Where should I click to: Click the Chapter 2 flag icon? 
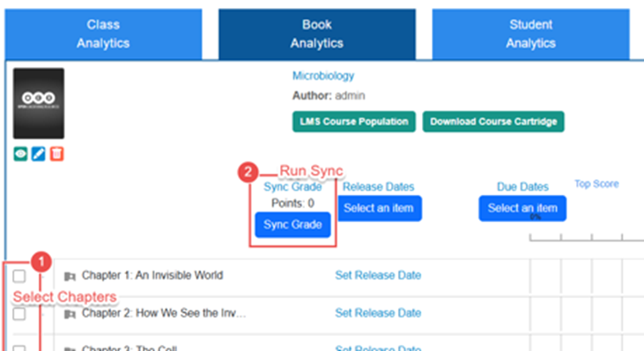pyautogui.click(x=70, y=314)
